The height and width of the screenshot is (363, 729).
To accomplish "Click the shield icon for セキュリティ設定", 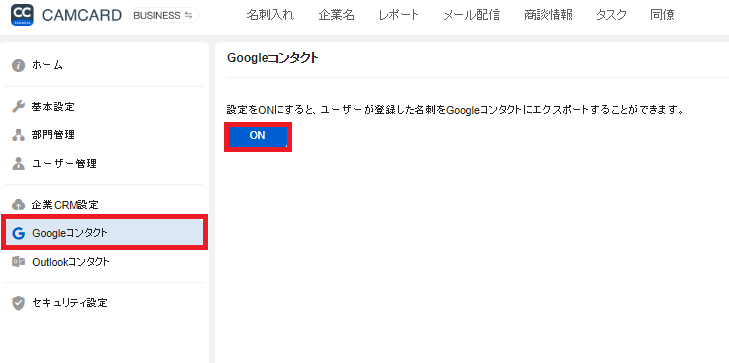I will [18, 304].
